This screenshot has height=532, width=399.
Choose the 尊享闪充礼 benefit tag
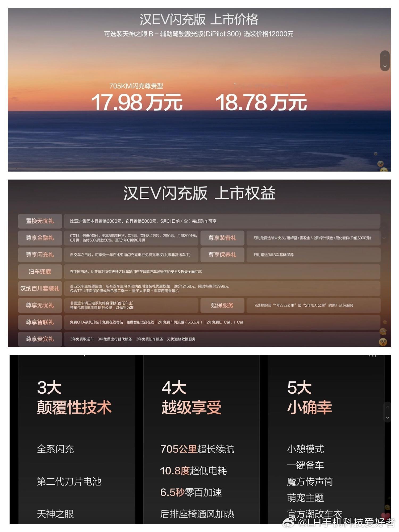[x=40, y=255]
